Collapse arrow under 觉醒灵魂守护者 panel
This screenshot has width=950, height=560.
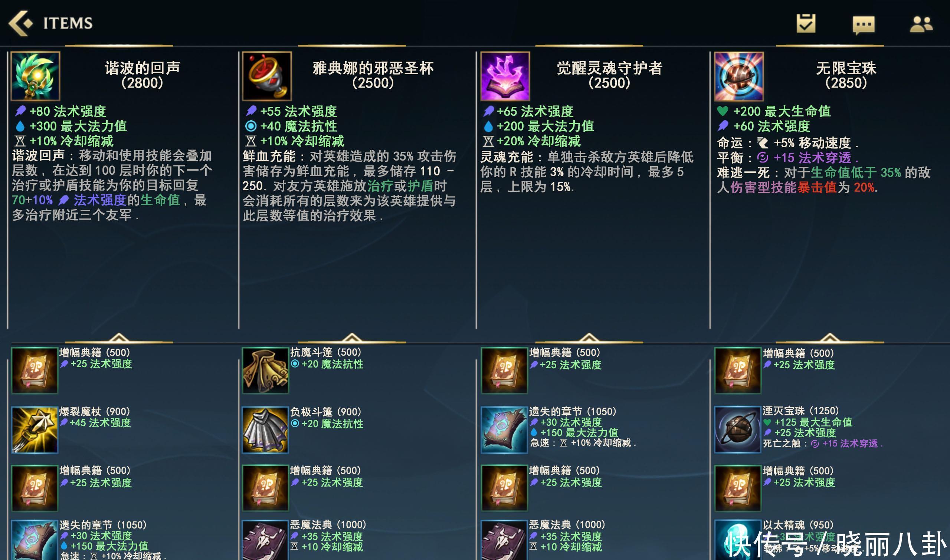[589, 338]
